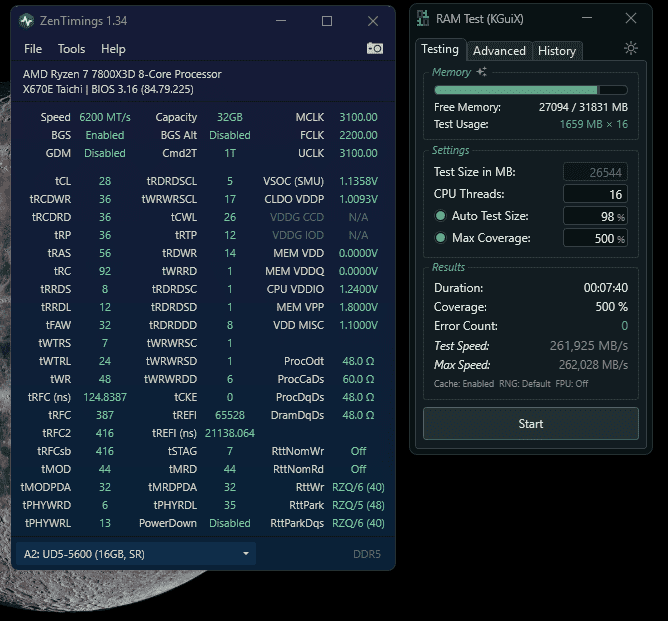Click the Test Usage value 1659 MB × 16
Screen dimensions: 668x621
(x=593, y=124)
